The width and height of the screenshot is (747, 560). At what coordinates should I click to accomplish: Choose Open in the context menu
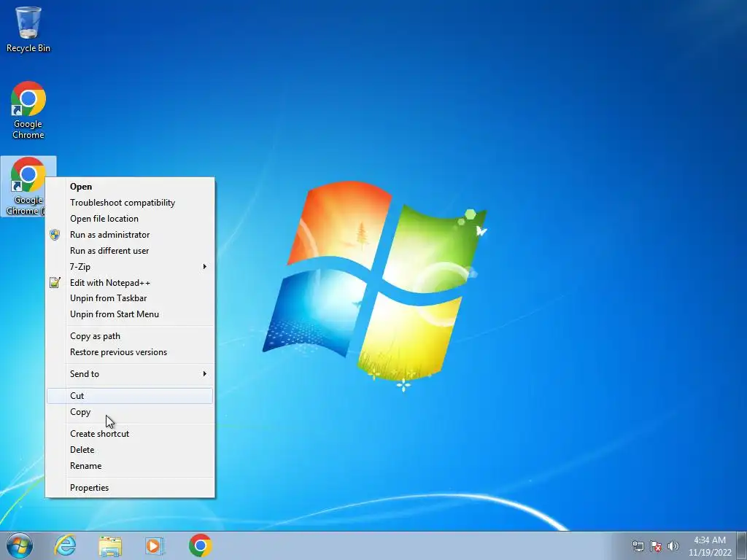(130, 186)
